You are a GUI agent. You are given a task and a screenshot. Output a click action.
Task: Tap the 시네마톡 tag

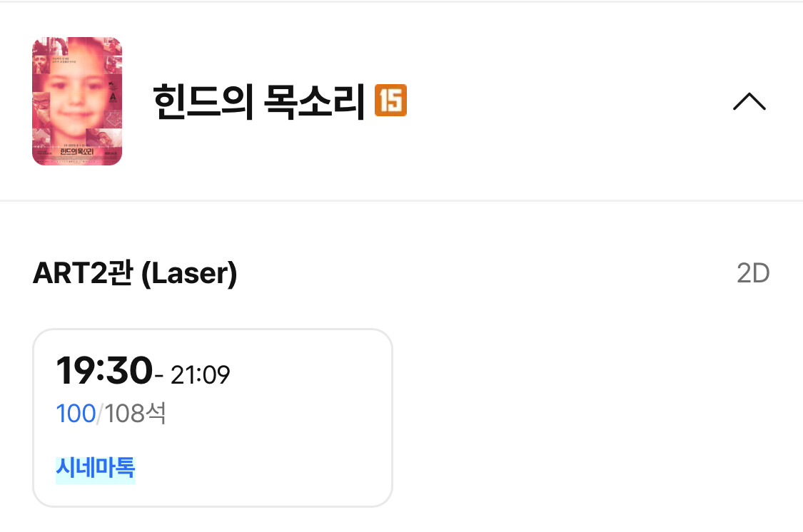point(96,469)
